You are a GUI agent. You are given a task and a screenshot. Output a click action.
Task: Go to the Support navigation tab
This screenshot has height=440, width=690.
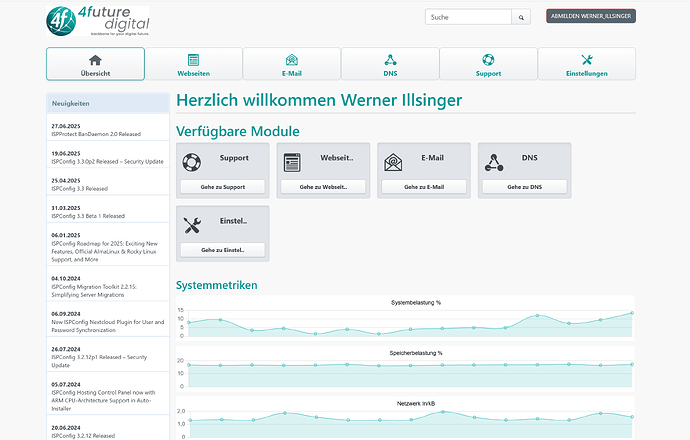pyautogui.click(x=488, y=64)
